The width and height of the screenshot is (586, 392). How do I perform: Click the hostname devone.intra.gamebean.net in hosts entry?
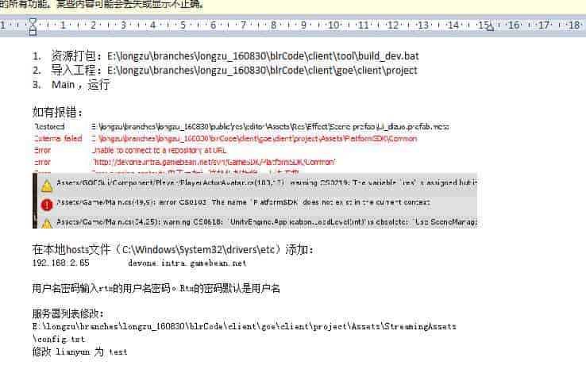(187, 262)
